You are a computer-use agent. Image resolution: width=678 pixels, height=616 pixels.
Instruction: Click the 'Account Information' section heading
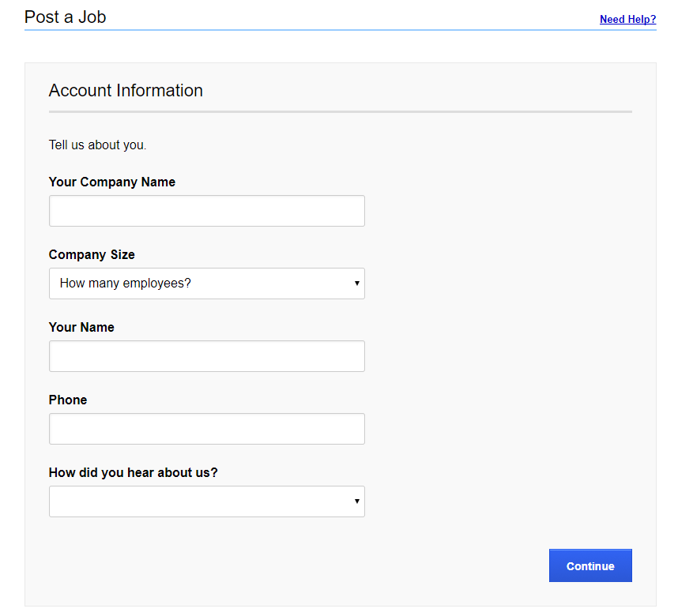click(126, 90)
